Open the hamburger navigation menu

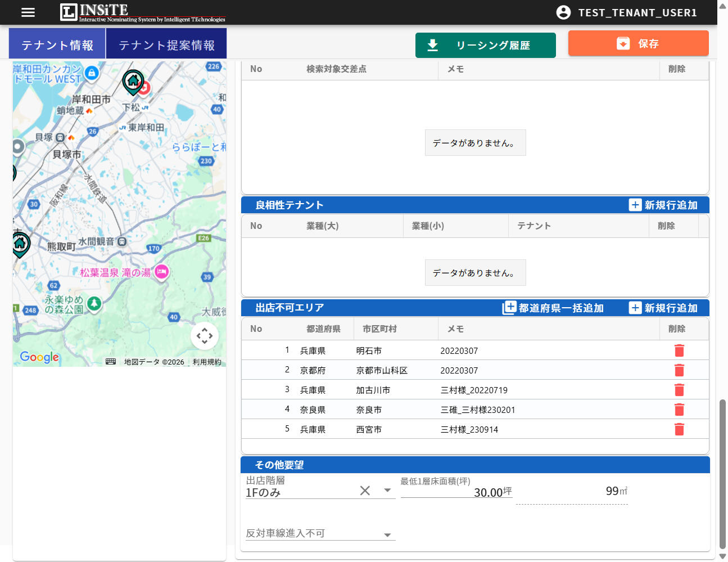[x=28, y=12]
